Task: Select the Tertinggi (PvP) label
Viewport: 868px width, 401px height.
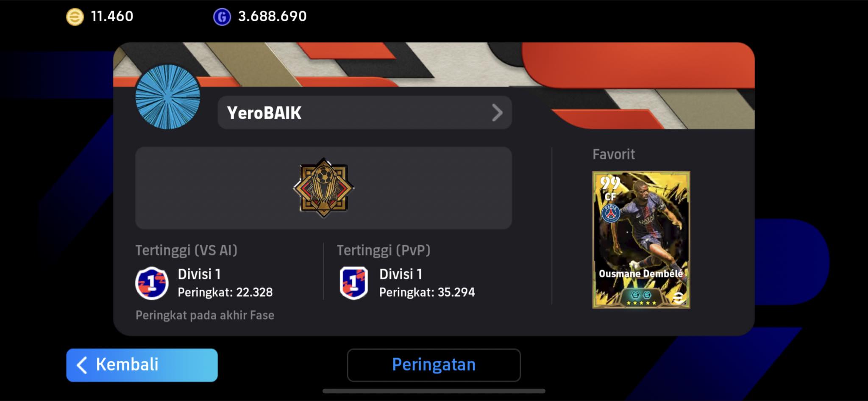Action: pos(384,250)
